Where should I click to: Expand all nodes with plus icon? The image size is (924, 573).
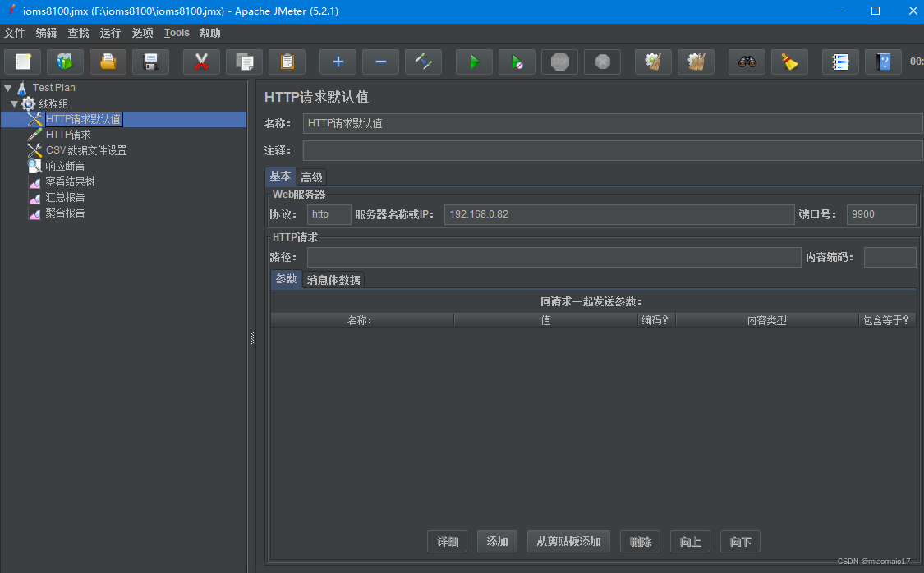click(x=338, y=62)
